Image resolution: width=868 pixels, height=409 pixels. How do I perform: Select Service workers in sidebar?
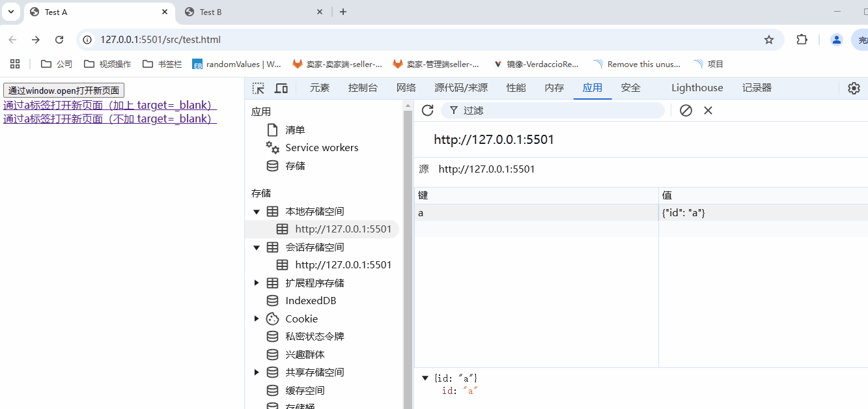tap(322, 148)
